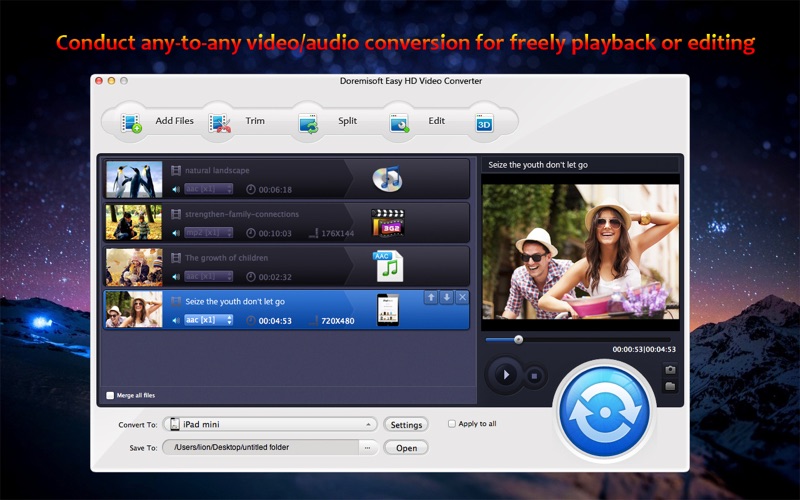Click the playback progress slider handle
This screenshot has height=500, width=800.
click(x=518, y=339)
